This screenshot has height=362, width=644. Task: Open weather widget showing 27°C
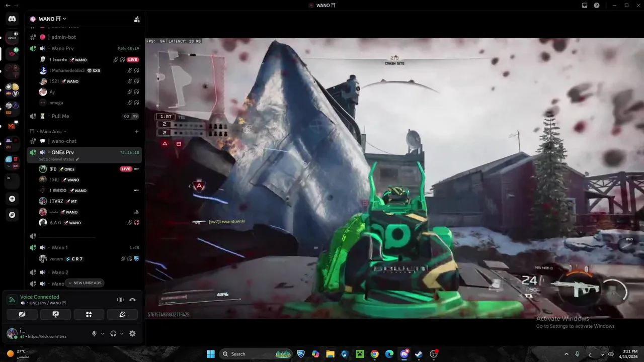[x=19, y=354]
